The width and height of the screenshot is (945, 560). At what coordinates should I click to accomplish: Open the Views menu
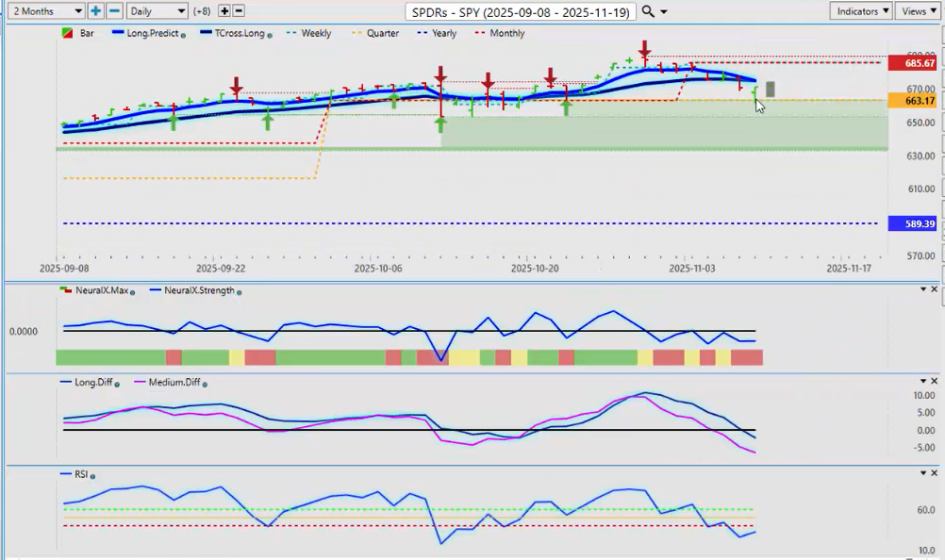917,11
